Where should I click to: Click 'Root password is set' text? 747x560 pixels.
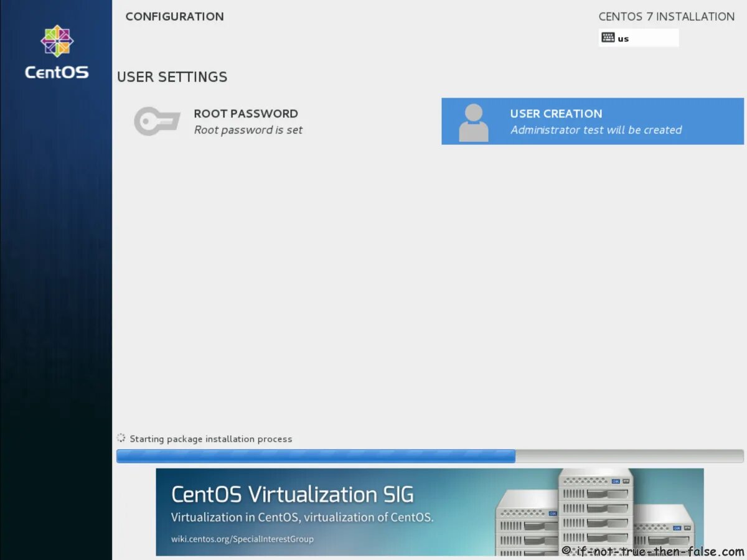(248, 130)
